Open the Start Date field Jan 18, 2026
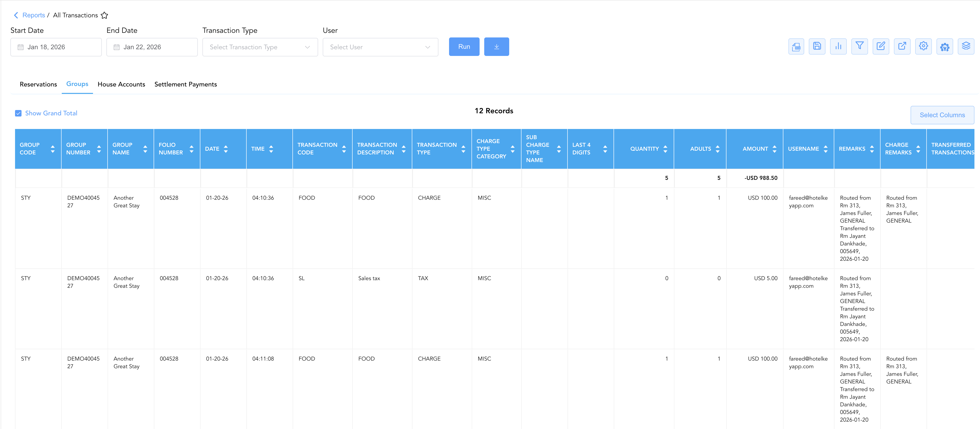This screenshot has width=980, height=429. click(56, 47)
